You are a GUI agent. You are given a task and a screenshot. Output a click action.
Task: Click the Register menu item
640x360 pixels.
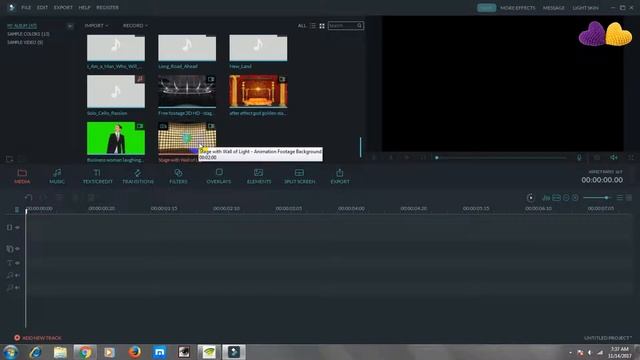point(107,8)
